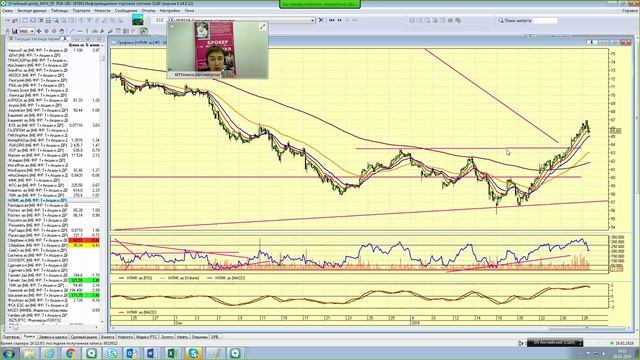Click the green chart icon at toolbar end

(x=144, y=31)
